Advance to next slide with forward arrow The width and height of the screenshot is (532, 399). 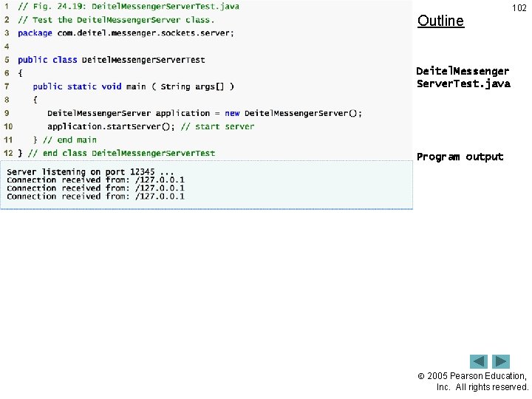(501, 361)
